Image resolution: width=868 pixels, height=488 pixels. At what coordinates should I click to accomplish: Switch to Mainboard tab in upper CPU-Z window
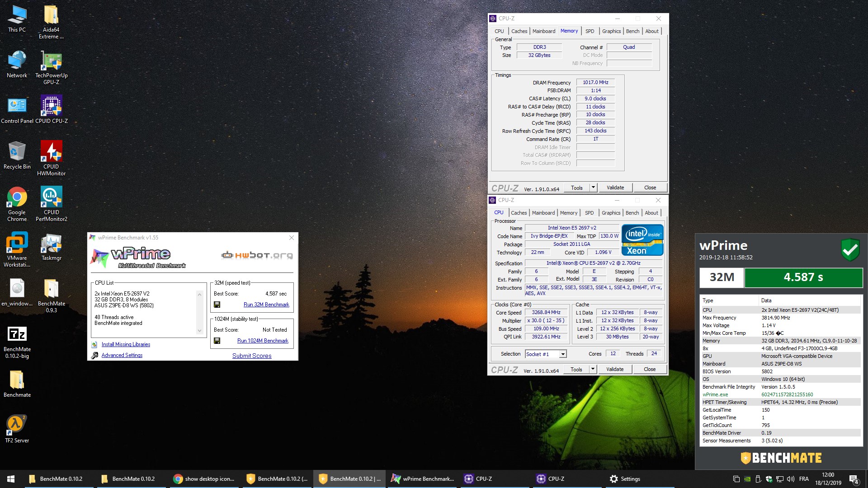543,31
